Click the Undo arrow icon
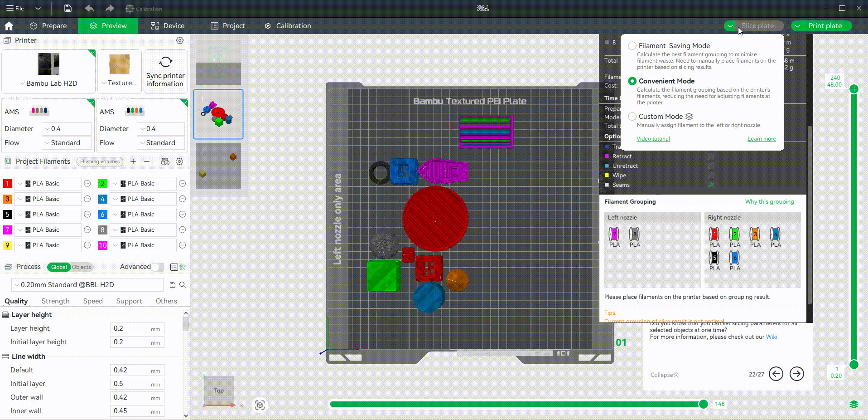This screenshot has height=420, width=868. 89,8
